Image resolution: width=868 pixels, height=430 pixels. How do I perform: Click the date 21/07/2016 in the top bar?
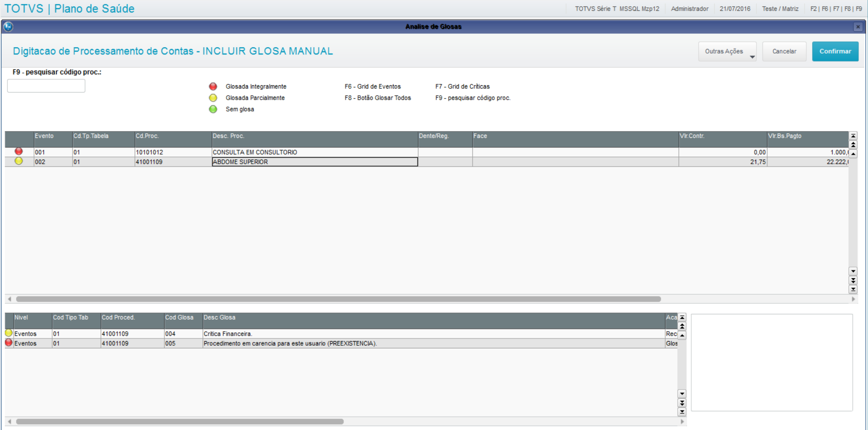[x=735, y=9]
